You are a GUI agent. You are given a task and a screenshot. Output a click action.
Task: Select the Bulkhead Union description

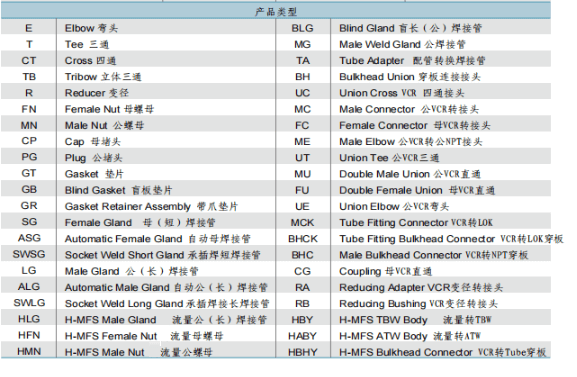click(x=410, y=77)
